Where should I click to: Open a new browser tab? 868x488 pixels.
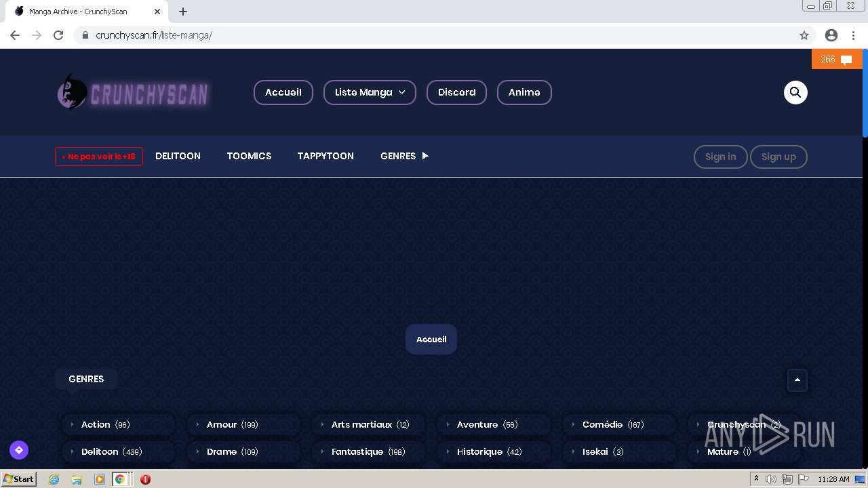[183, 12]
